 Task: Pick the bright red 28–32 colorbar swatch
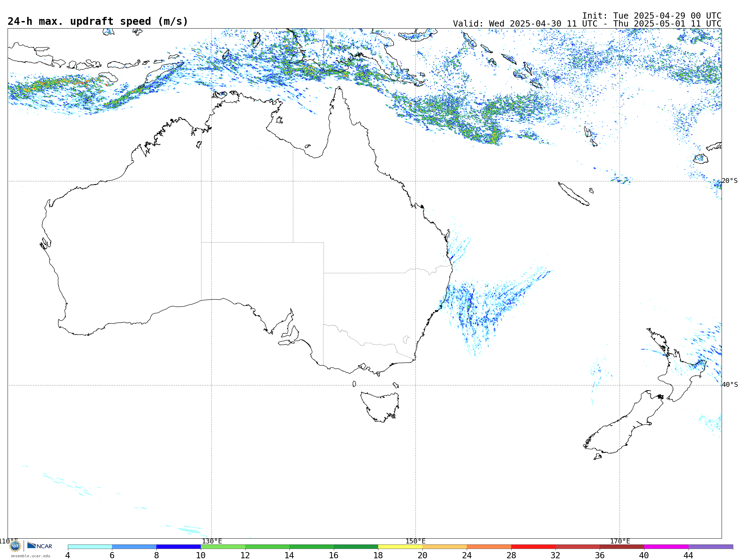click(x=533, y=547)
